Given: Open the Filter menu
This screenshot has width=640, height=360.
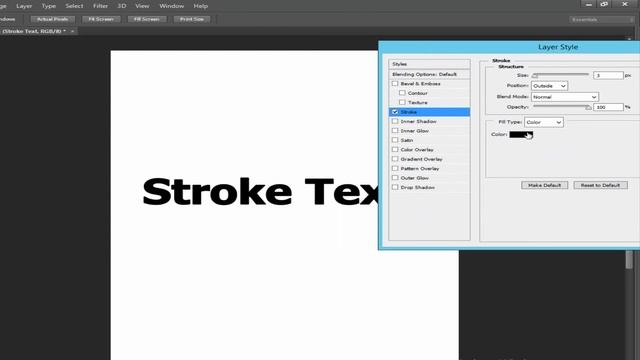Looking at the screenshot, I should pos(100,6).
